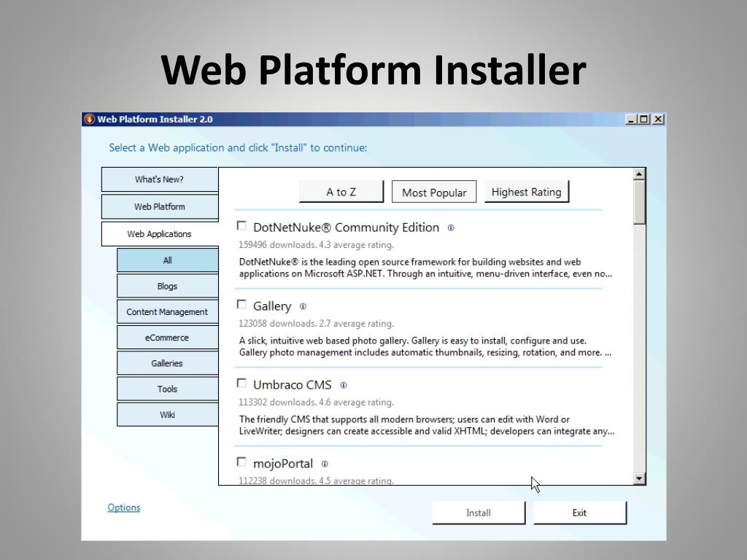The height and width of the screenshot is (560, 747).
Task: Click the Umbraco CMS title
Action: 292,385
